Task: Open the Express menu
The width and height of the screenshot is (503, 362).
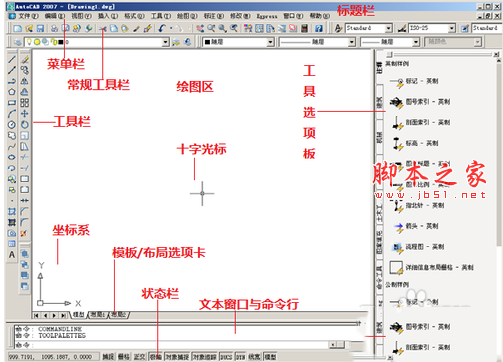Action: tap(267, 16)
